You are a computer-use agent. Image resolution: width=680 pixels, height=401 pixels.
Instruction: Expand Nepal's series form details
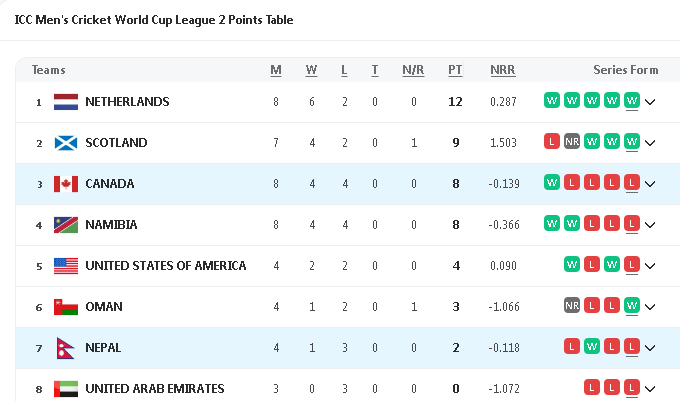coord(650,348)
